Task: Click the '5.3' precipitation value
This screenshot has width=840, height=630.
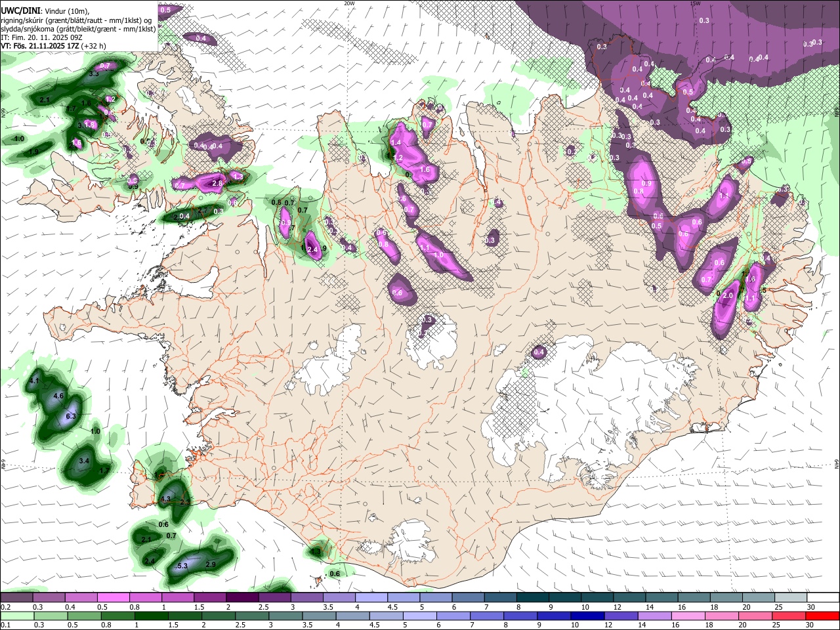Action: pyautogui.click(x=182, y=566)
